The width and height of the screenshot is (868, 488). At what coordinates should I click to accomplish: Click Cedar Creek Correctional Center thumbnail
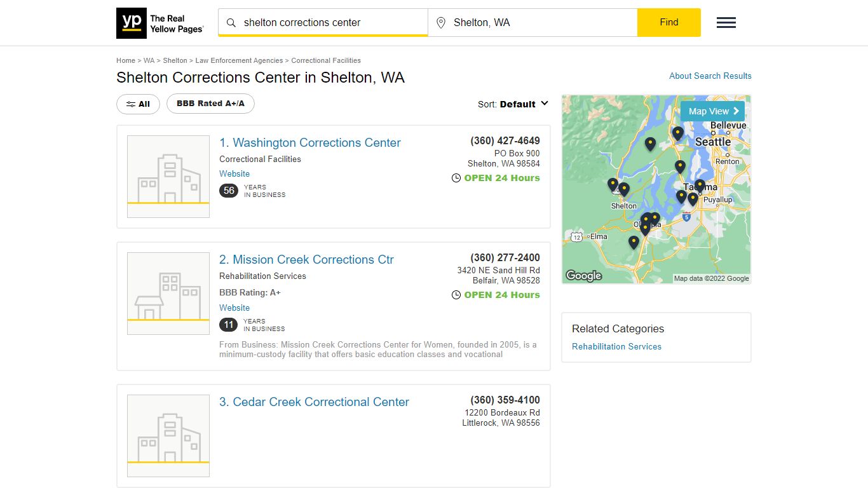click(168, 436)
